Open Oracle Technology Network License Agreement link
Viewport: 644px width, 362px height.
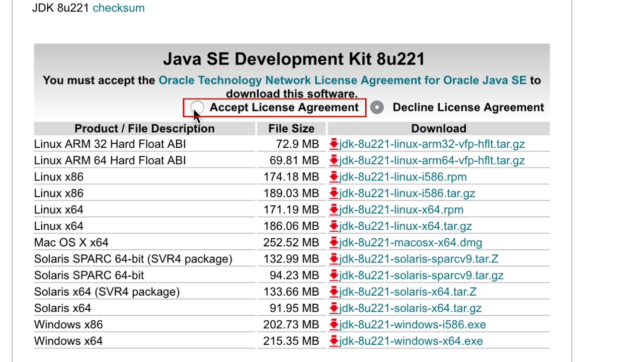coord(342,80)
